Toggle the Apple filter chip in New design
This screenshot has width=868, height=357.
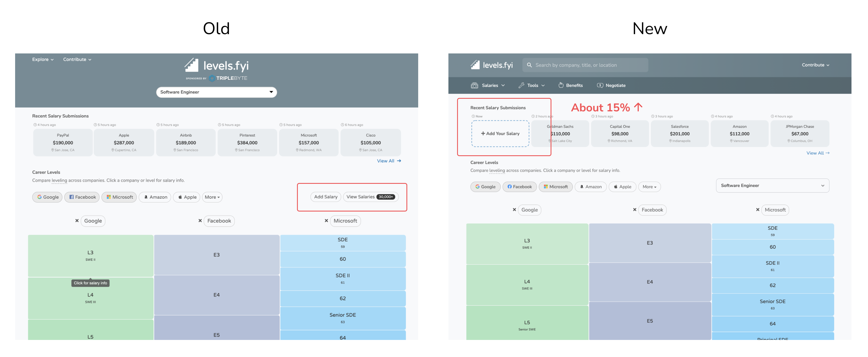(622, 187)
